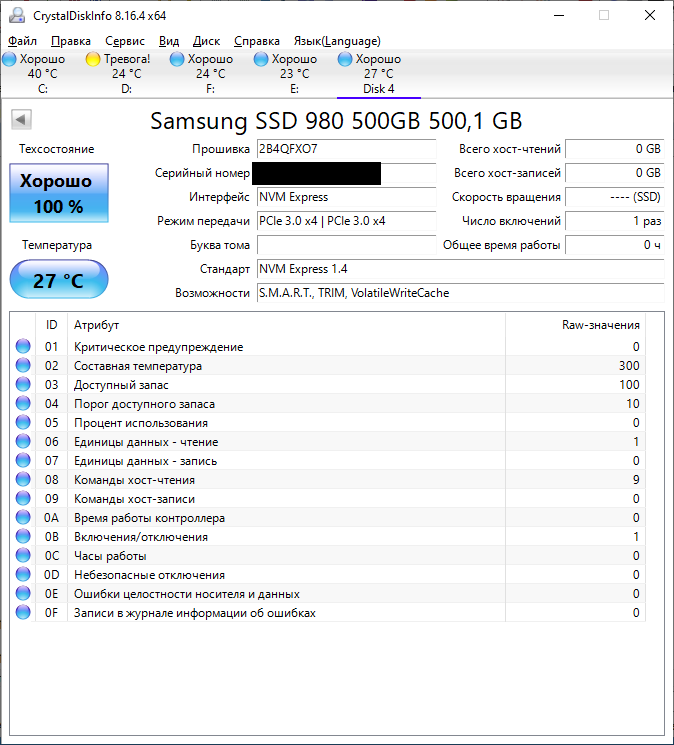Click status orb for attribute 09 row

[23, 498]
